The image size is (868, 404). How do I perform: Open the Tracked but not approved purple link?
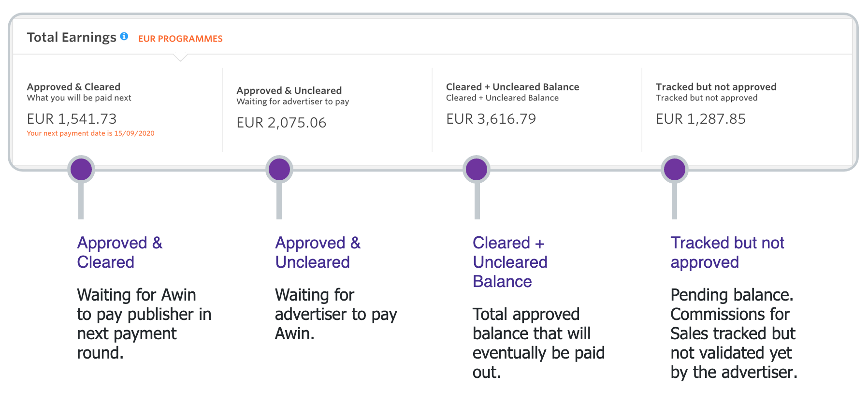point(727,252)
